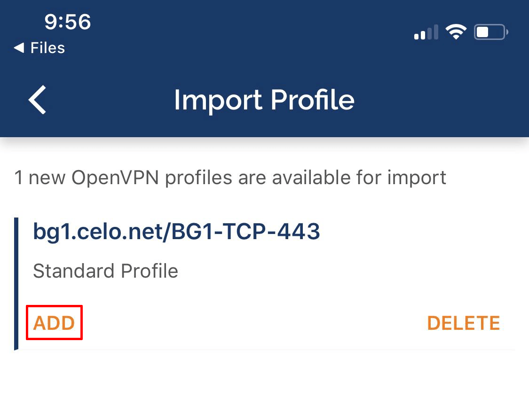Tap the blue vertical bar on the profile card
529x420 pixels.
16,284
